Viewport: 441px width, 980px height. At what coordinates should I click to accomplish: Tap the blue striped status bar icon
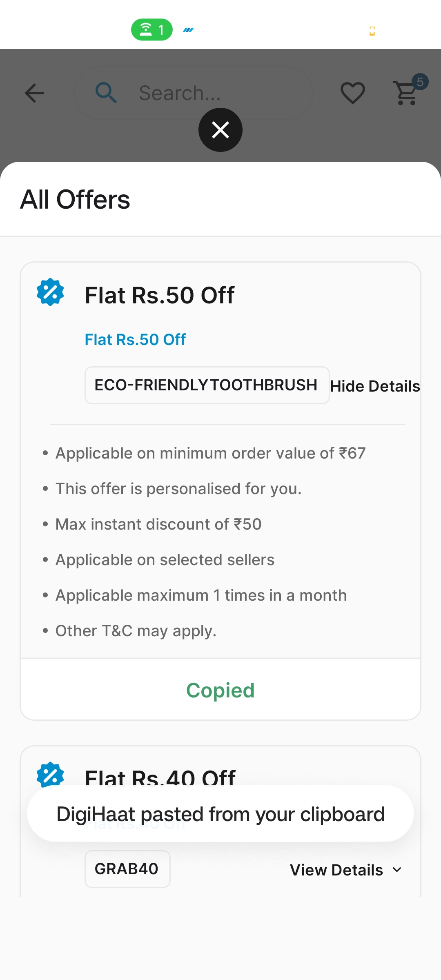(x=188, y=30)
